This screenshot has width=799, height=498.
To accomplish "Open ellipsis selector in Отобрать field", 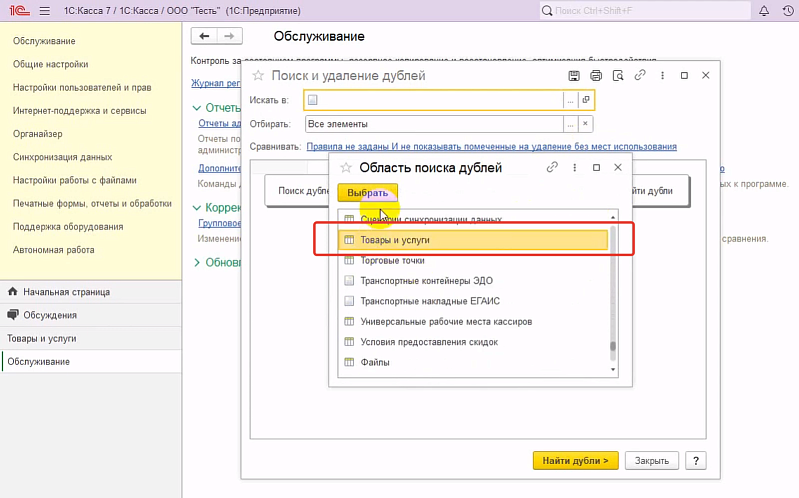I will coord(570,124).
